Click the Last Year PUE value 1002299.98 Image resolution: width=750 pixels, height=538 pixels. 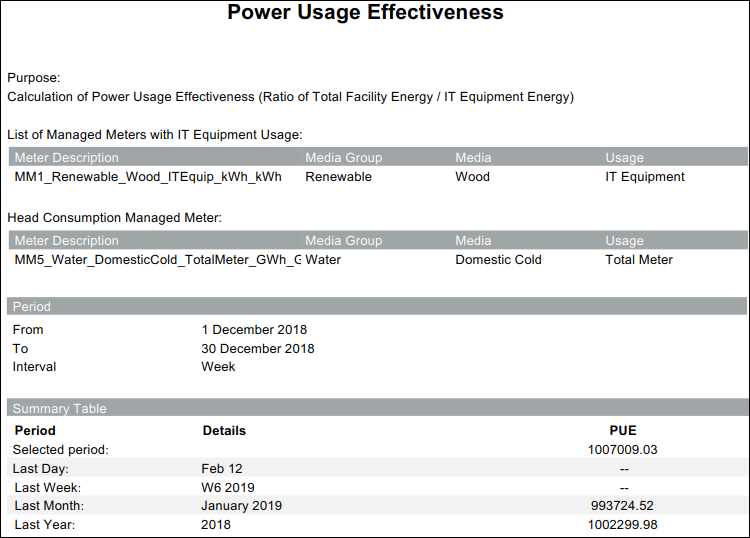(622, 525)
